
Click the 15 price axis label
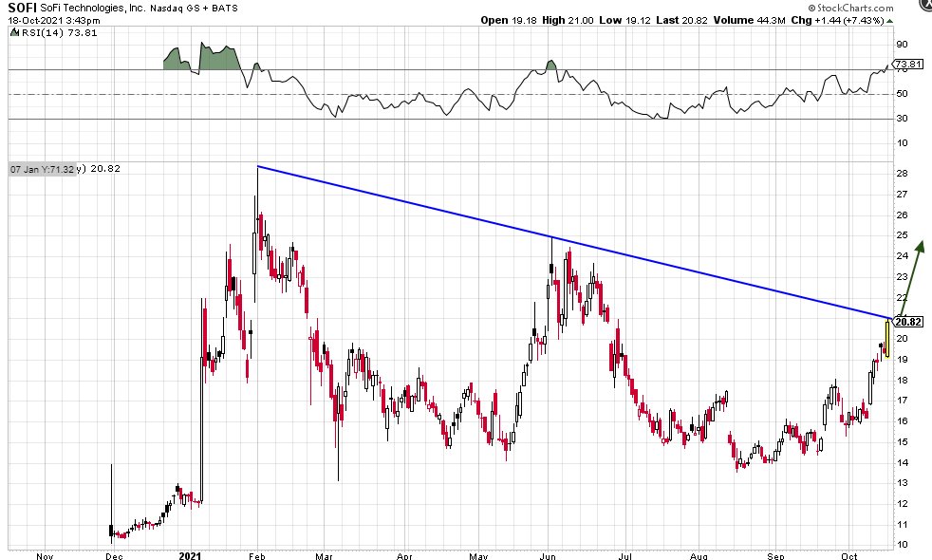point(902,442)
